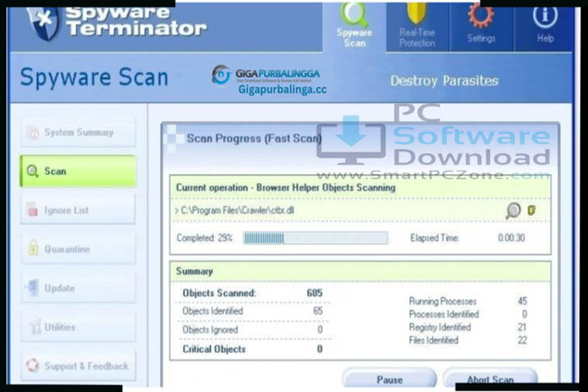Click the Processes Identified row
Screen dimensions: 588x392
(468, 314)
